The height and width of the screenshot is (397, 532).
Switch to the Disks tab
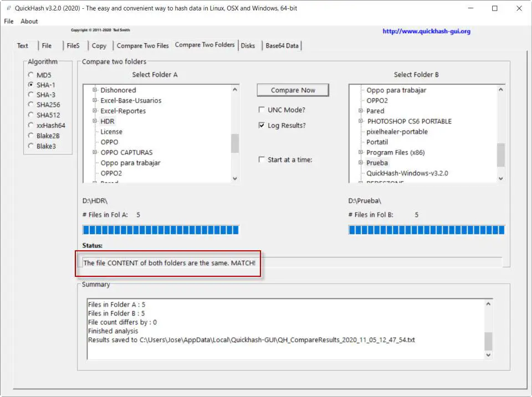point(248,46)
